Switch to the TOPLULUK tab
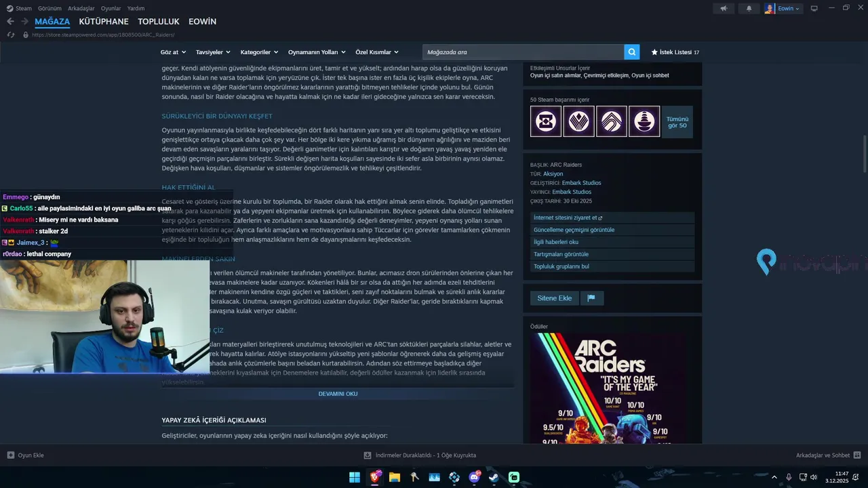 (x=159, y=22)
